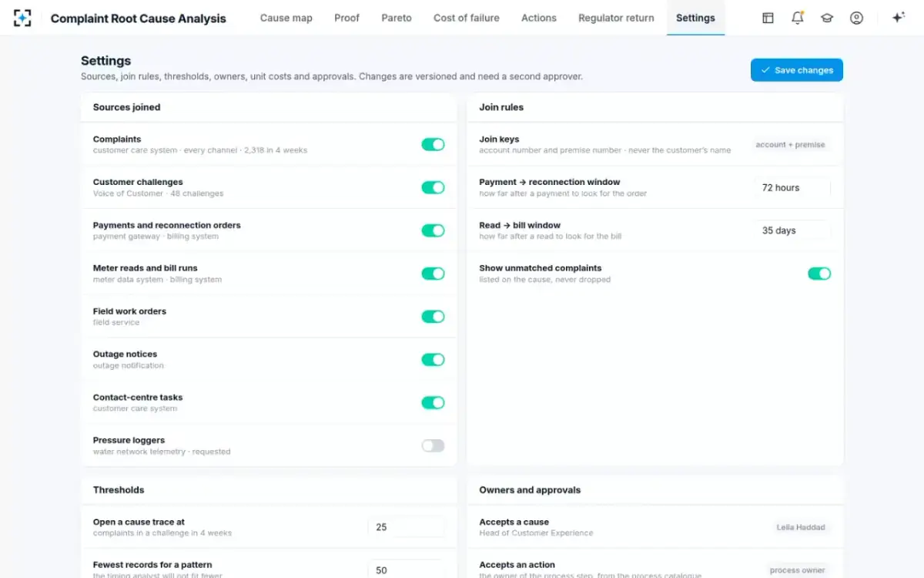Open the Regulator return tab
Image resolution: width=924 pixels, height=578 pixels.
tap(616, 18)
